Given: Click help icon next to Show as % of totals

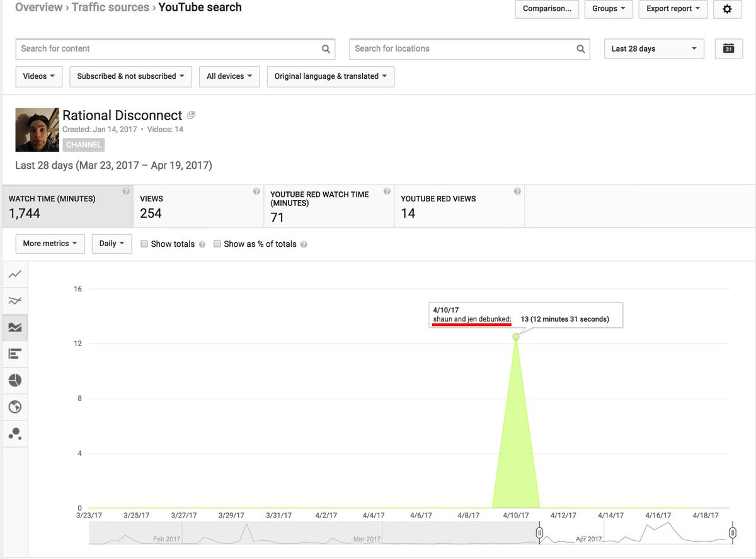Looking at the screenshot, I should pyautogui.click(x=304, y=244).
